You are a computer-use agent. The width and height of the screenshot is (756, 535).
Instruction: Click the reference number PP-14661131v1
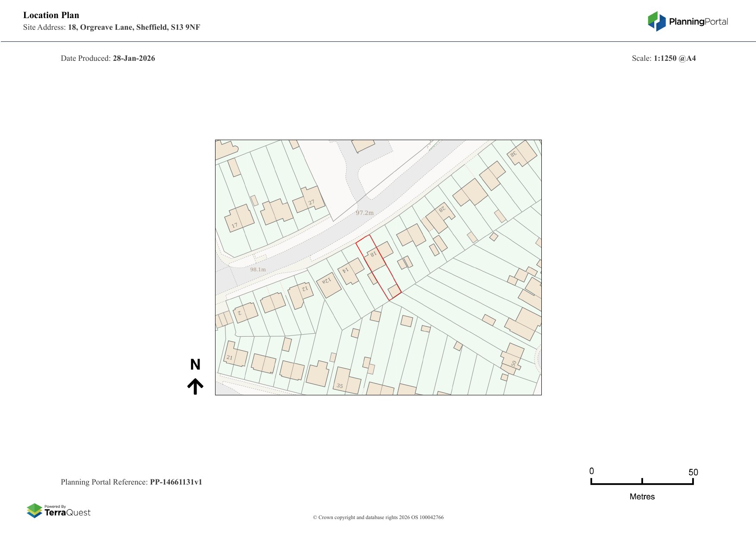click(176, 482)
